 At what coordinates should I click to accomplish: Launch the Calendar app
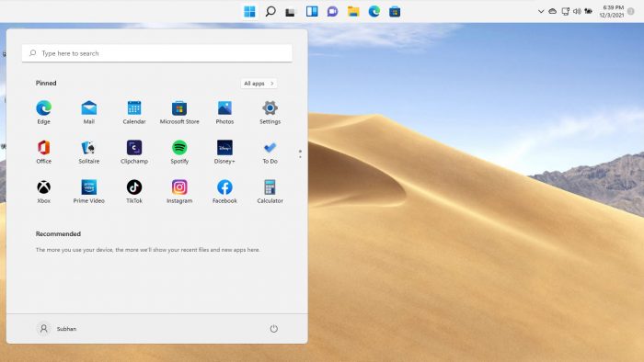pyautogui.click(x=134, y=111)
